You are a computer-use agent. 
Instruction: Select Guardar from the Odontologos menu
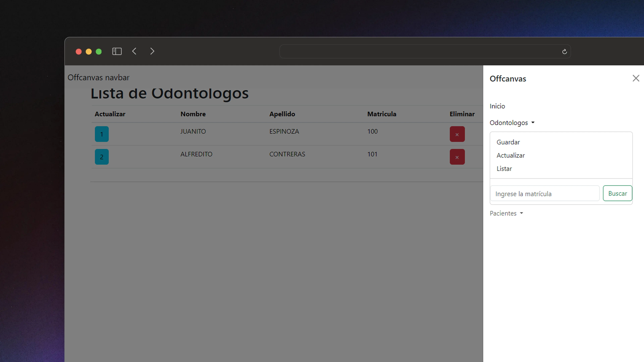pos(508,142)
